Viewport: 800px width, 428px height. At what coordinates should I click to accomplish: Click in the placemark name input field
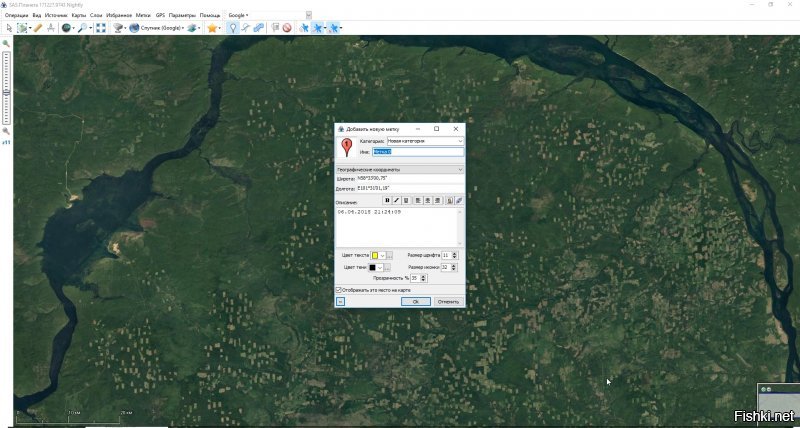[x=418, y=152]
